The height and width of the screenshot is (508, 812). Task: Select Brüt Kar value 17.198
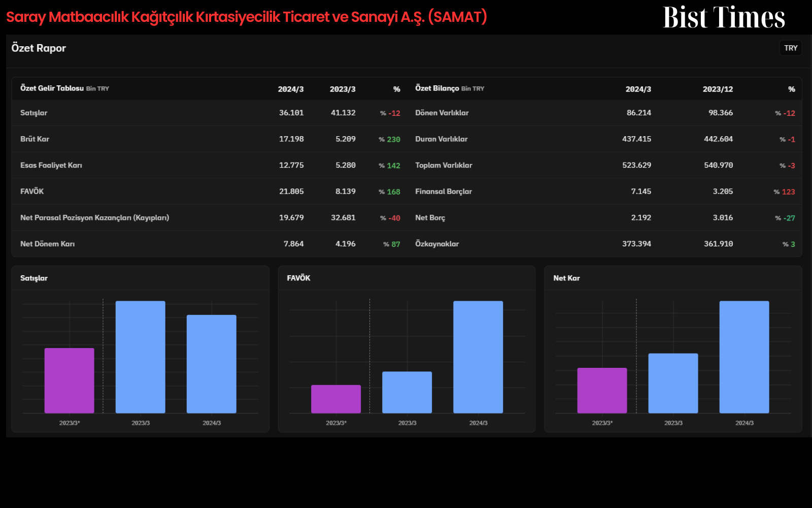pyautogui.click(x=291, y=139)
